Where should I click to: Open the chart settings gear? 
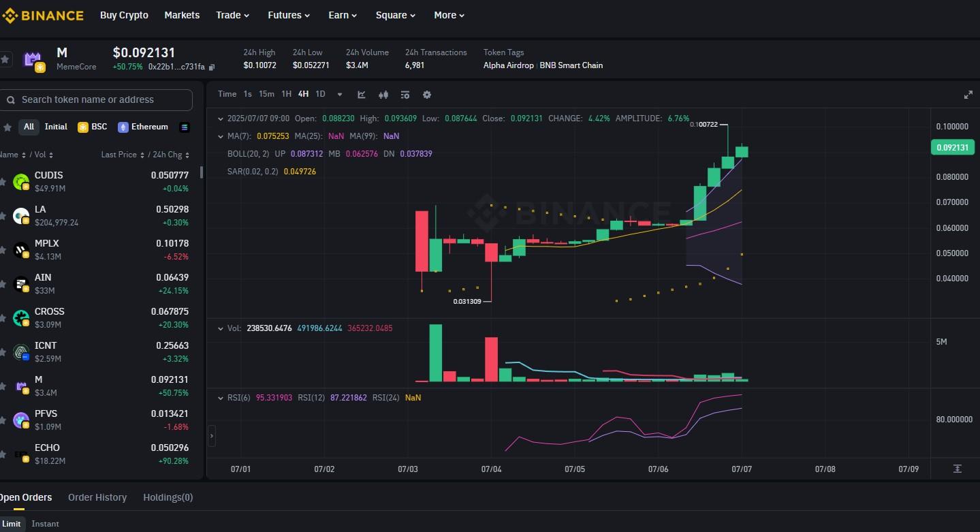coord(427,95)
